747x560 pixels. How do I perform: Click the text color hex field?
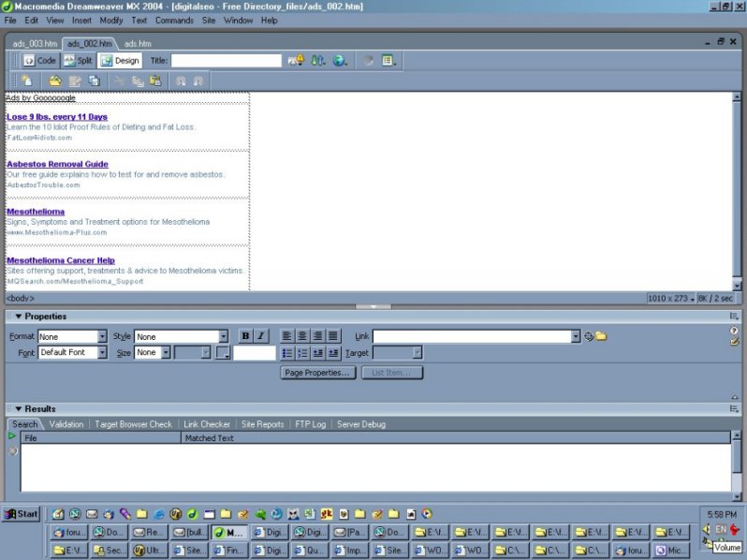255,353
